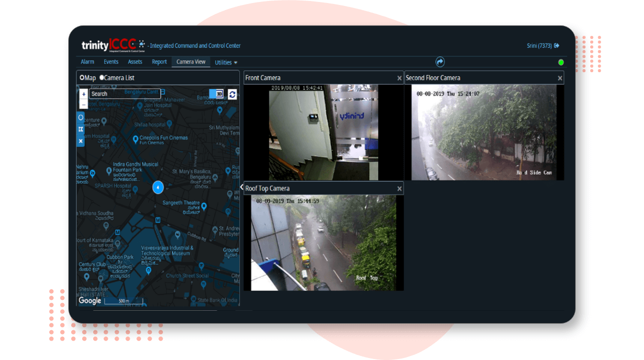644x360 pixels.
Task: Close the Front Camera panel
Action: coord(399,78)
